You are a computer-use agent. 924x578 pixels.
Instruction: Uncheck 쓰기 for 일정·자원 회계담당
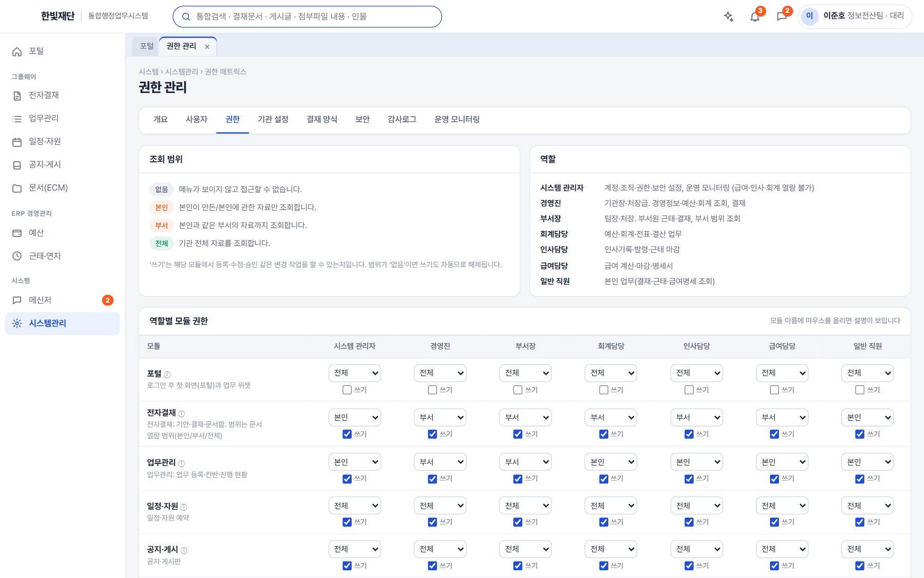604,522
